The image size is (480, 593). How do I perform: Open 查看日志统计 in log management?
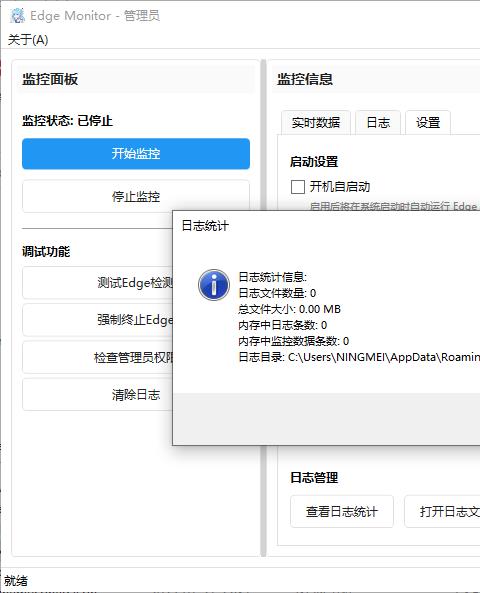pyautogui.click(x=342, y=512)
